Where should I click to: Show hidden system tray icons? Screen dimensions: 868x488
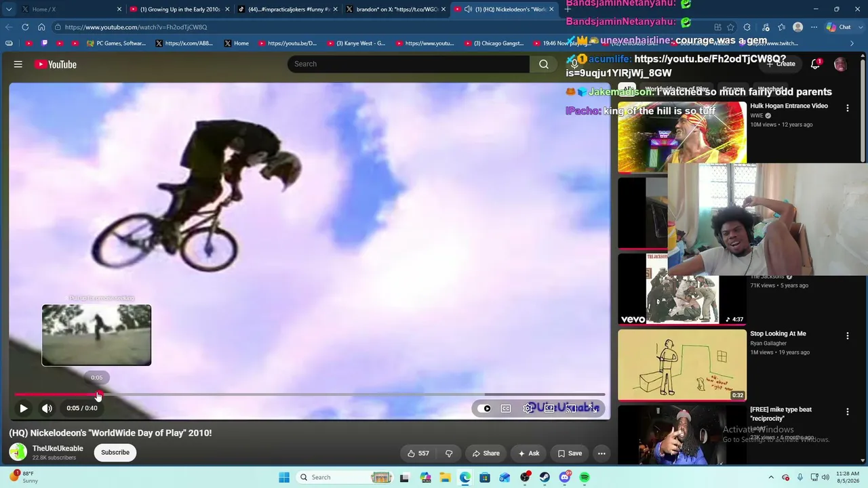pyautogui.click(x=771, y=477)
